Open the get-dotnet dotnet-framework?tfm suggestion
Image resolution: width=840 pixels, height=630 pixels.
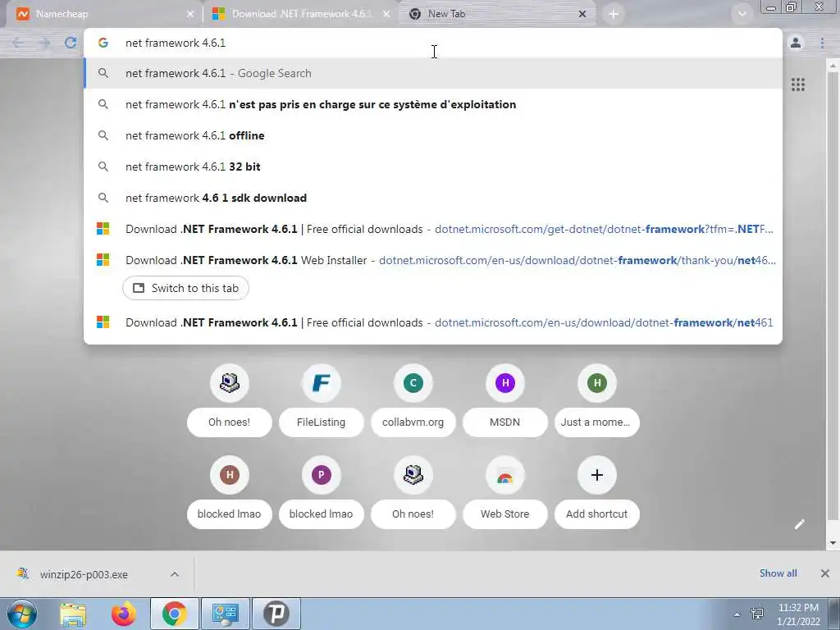pos(433,229)
